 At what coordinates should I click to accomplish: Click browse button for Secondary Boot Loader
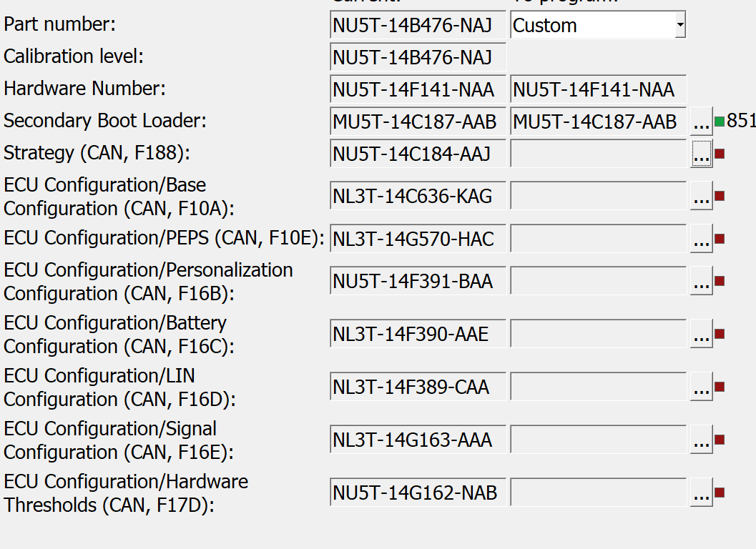pos(701,123)
